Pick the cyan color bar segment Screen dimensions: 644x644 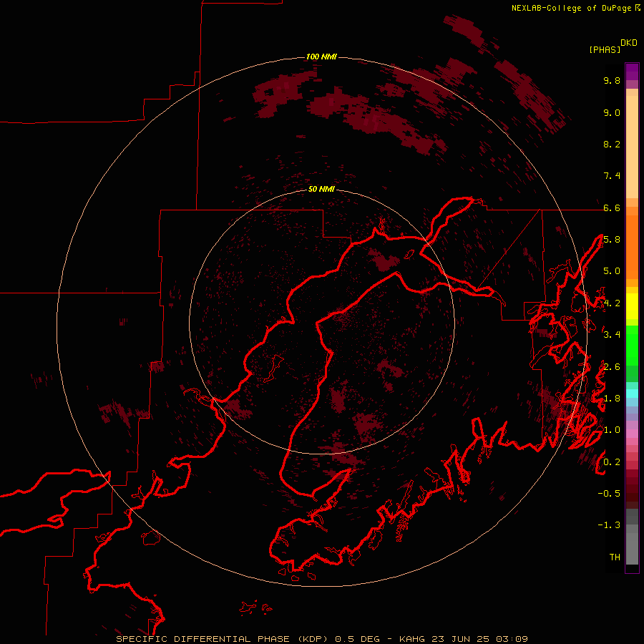632,393
